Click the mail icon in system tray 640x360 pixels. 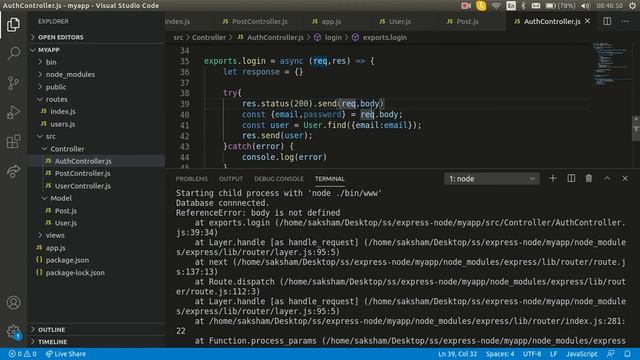536,6
